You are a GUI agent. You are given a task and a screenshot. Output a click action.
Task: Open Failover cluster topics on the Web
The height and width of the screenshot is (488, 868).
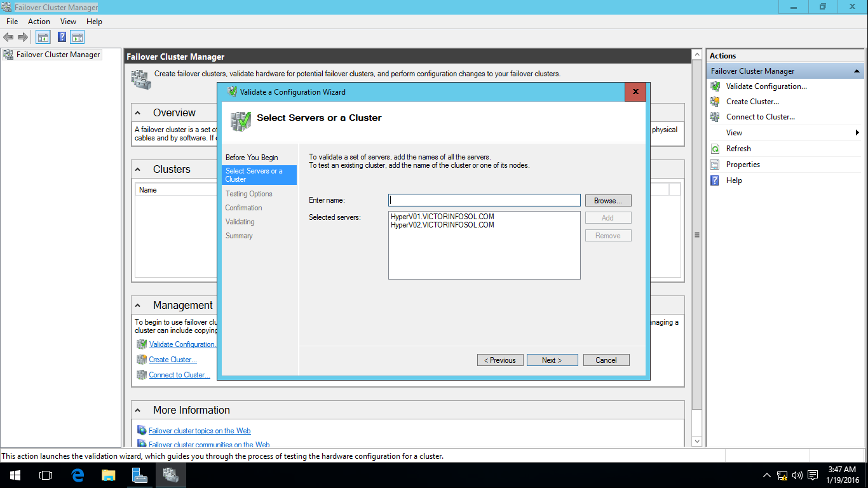[x=200, y=431]
